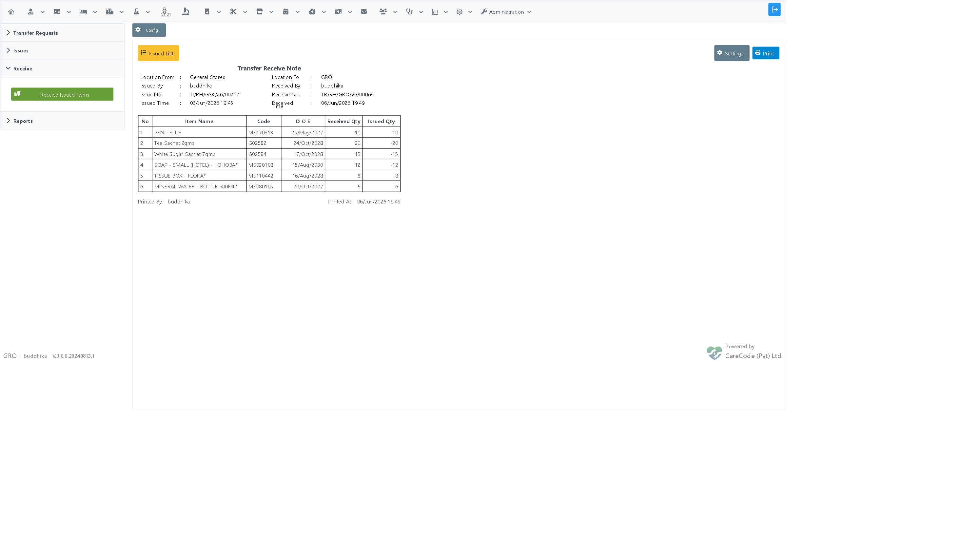The height and width of the screenshot is (551, 980).
Task: Click the Received Qty column header
Action: coord(343,121)
